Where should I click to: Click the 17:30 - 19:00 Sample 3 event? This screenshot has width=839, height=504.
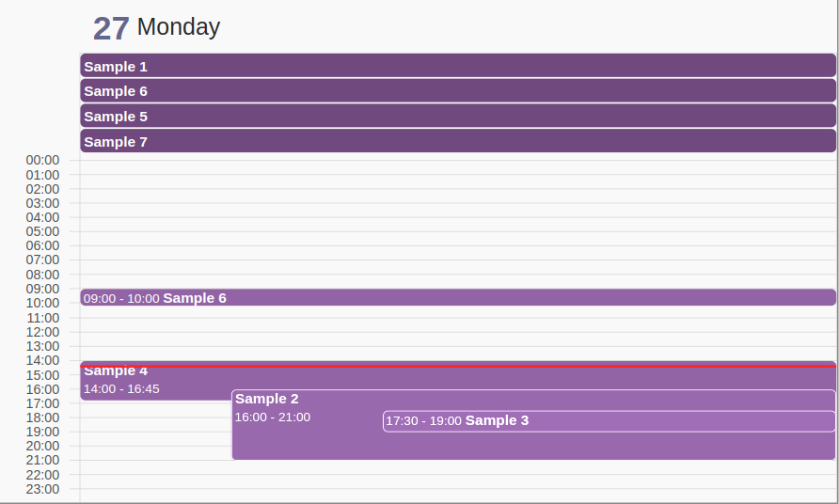pyautogui.click(x=609, y=421)
